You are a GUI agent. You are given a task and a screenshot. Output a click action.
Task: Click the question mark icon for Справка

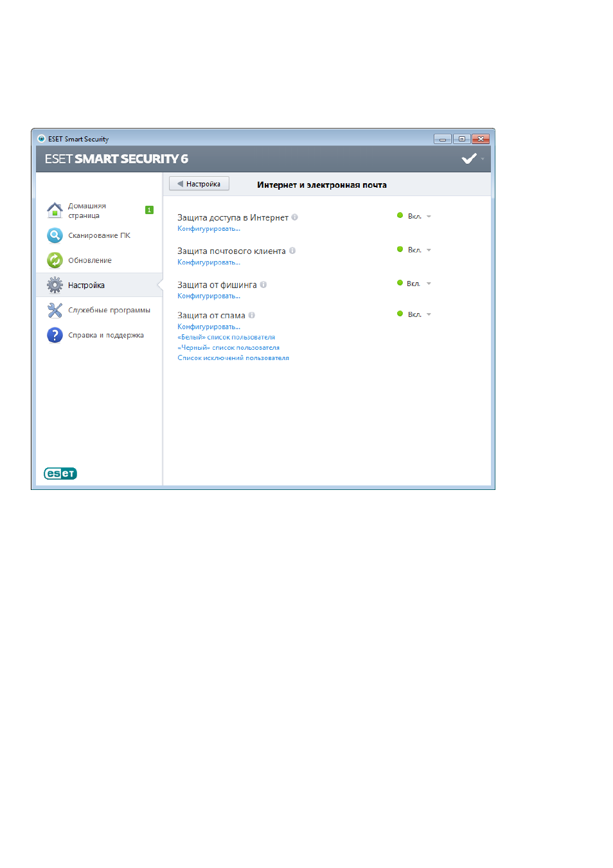55,335
